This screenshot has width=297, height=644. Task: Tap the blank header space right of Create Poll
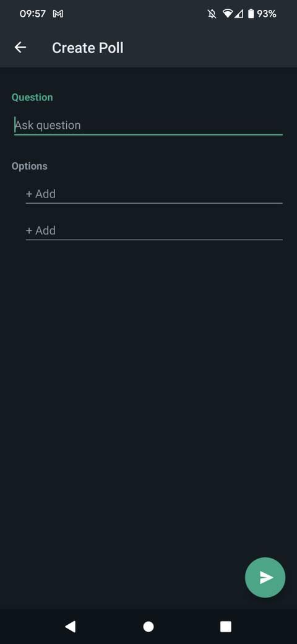pyautogui.click(x=209, y=48)
